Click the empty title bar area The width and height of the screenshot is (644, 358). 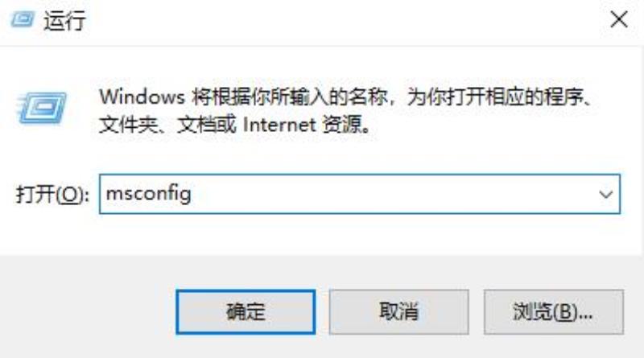(345, 21)
